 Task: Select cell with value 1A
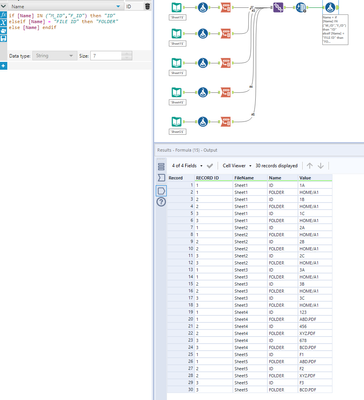point(315,185)
